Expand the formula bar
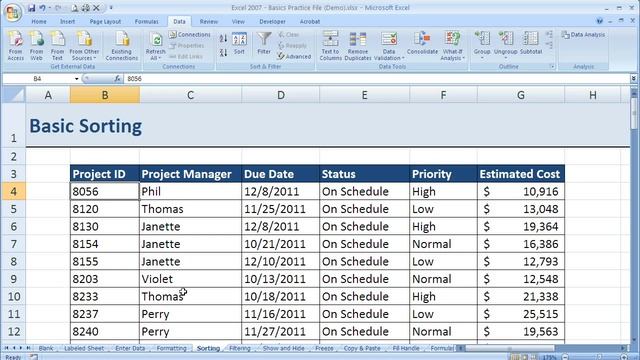The height and width of the screenshot is (360, 640). 633,78
